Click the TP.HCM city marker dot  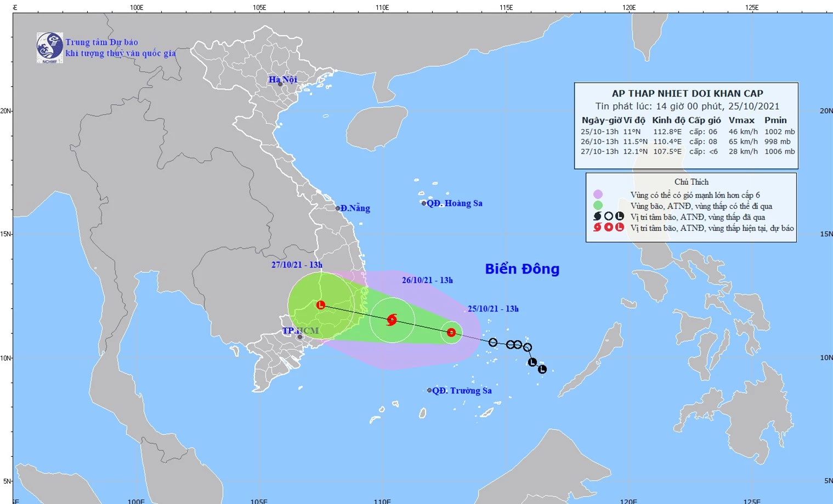click(299, 337)
